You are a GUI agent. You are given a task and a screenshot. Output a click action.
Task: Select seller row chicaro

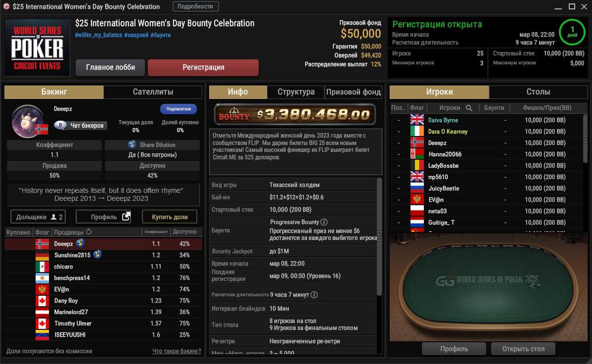click(x=103, y=267)
